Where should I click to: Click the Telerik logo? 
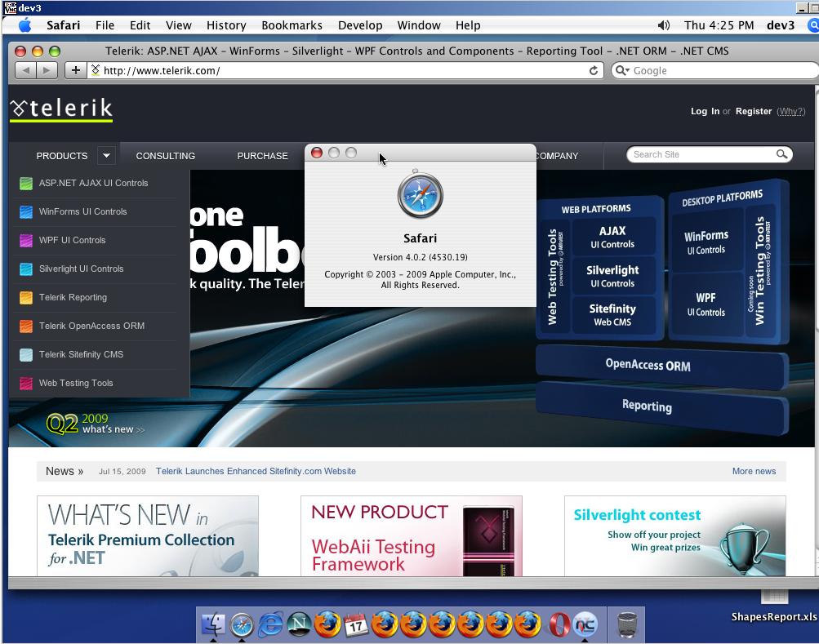[x=61, y=109]
